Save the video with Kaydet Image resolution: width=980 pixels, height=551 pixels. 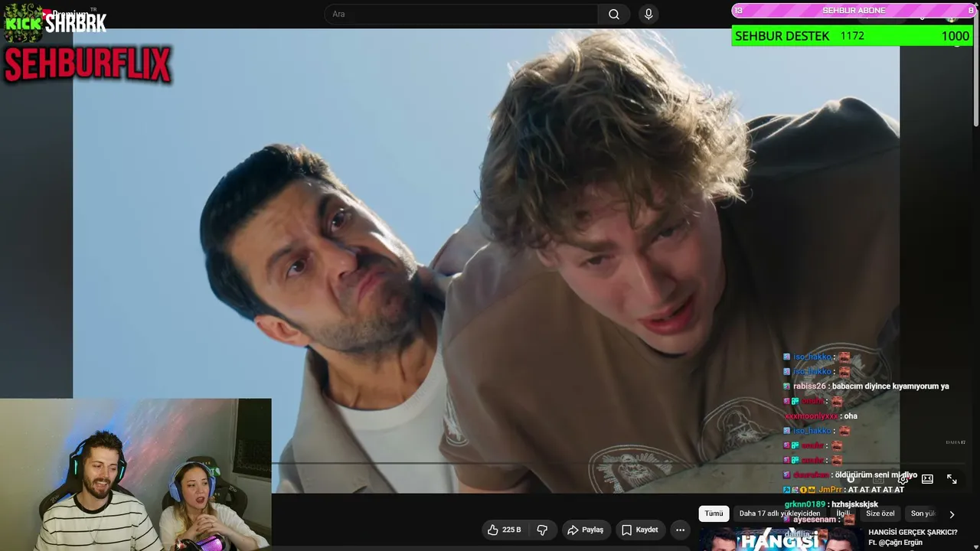click(x=639, y=530)
